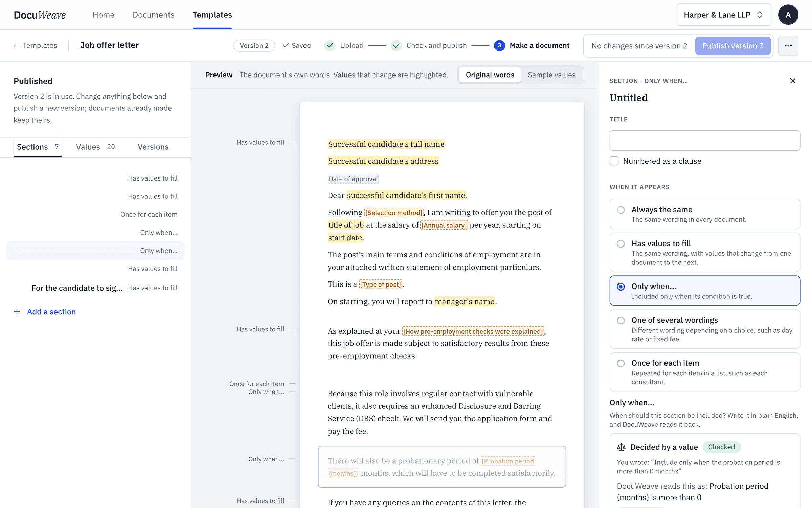The image size is (812, 508).
Task: Choose the One of several wordings option
Action: [705, 329]
